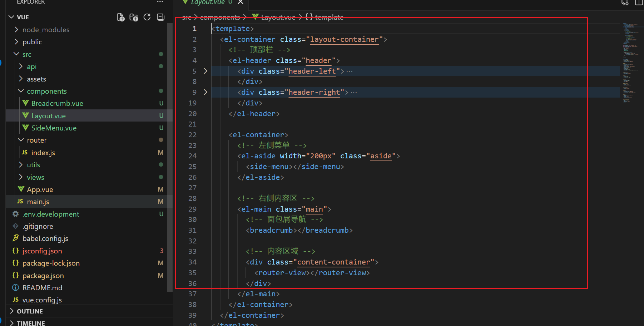Screen dimensions: 644x326
Task: Open the split editor icon at top right
Action: click(639, 3)
